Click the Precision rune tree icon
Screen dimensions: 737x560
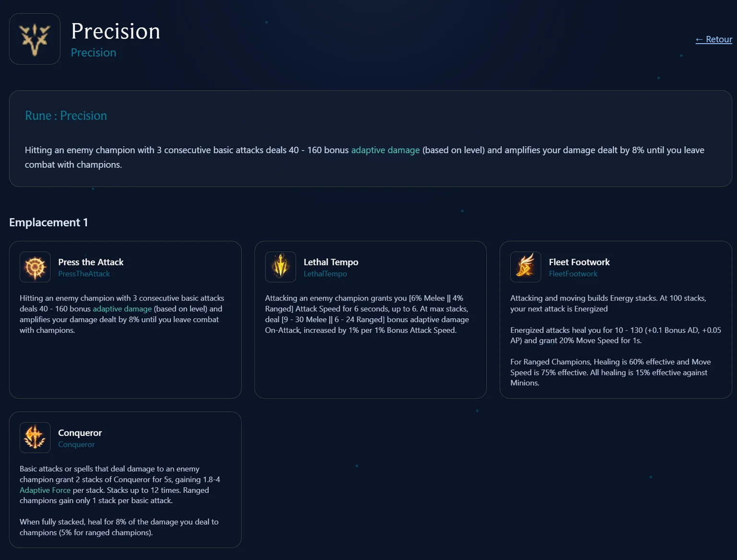coord(35,39)
